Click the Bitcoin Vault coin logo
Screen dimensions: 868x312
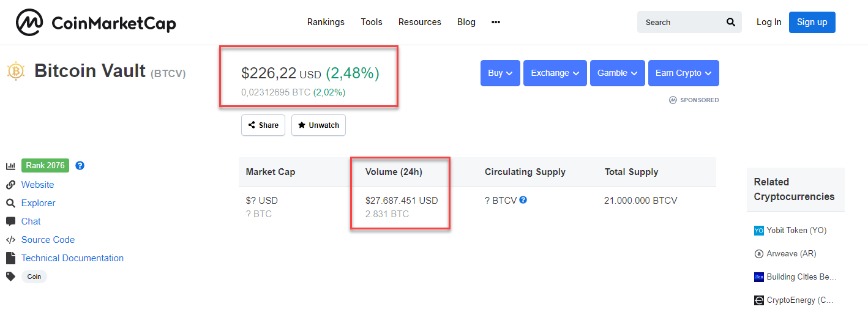coord(15,72)
